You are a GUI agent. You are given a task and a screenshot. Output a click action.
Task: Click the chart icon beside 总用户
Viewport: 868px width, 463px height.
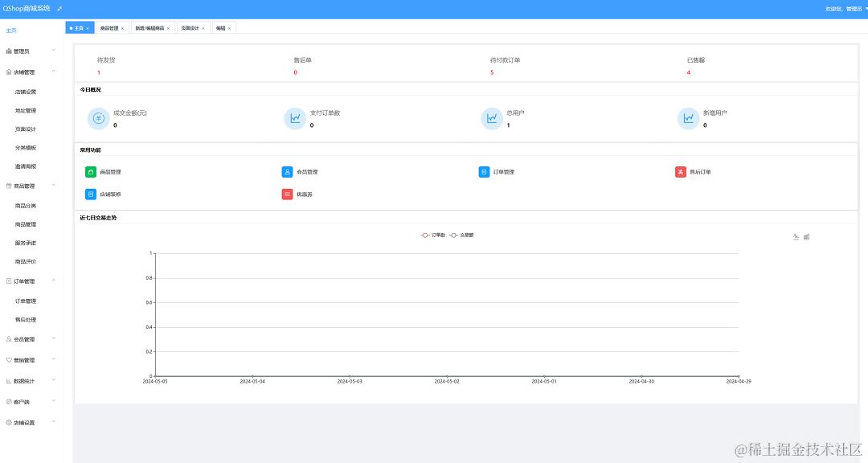pyautogui.click(x=492, y=118)
